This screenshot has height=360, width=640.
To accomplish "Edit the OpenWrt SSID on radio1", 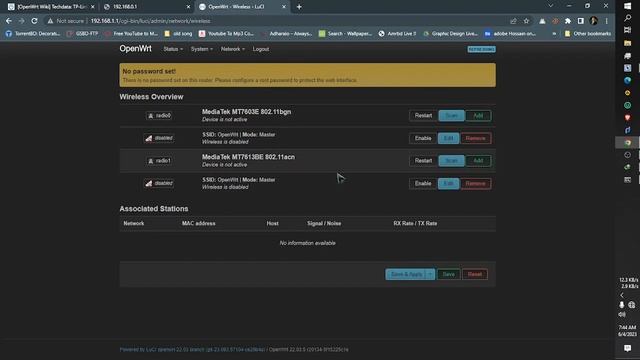I will coord(449,184).
